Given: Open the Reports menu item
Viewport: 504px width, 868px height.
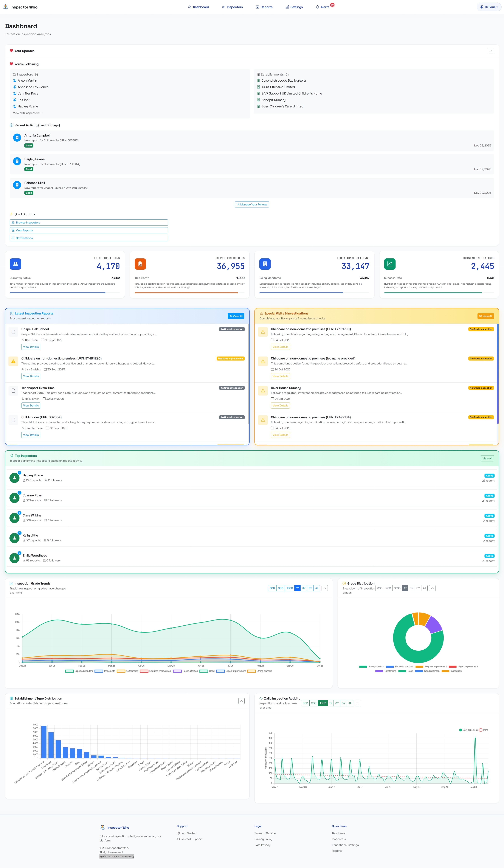Looking at the screenshot, I should tap(264, 7).
